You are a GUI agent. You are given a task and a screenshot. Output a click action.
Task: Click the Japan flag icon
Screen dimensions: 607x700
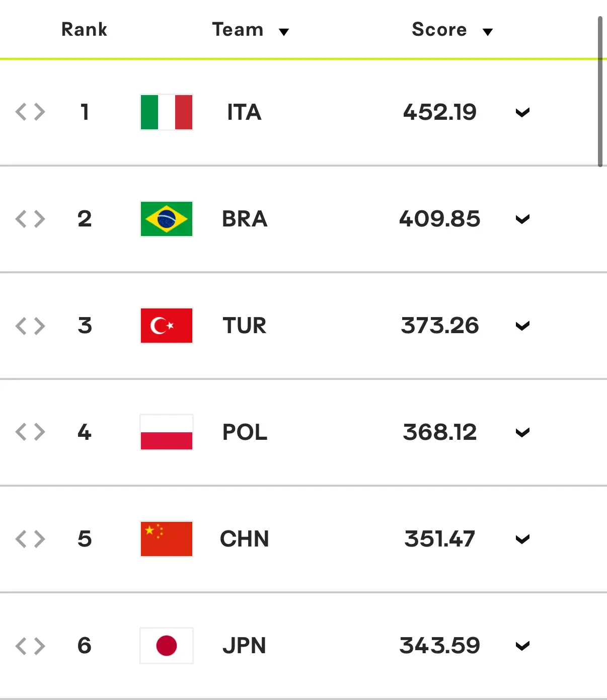(x=167, y=646)
